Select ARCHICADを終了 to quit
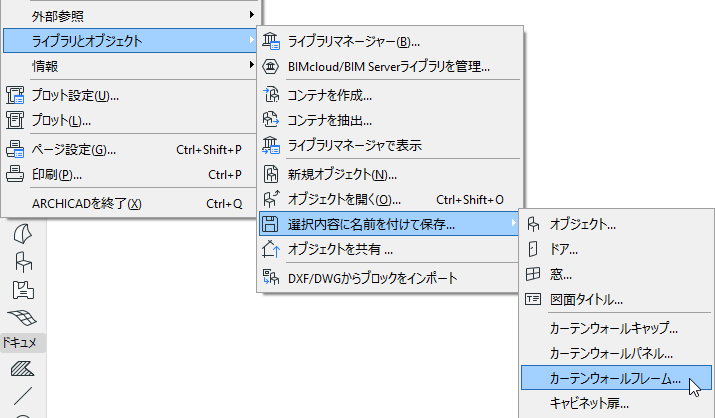715x418 pixels. (88, 203)
